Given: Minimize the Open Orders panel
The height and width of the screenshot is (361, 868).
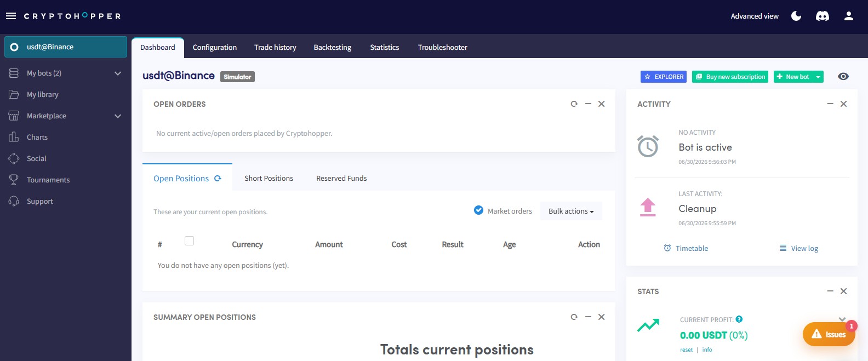Looking at the screenshot, I should 588,104.
